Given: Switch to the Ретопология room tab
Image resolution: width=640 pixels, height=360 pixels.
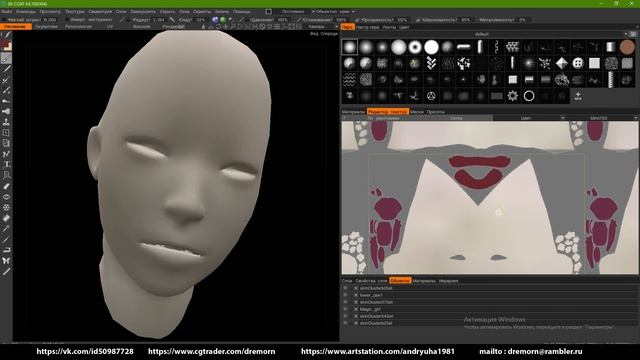Looking at the screenshot, I should pyautogui.click(x=78, y=27).
